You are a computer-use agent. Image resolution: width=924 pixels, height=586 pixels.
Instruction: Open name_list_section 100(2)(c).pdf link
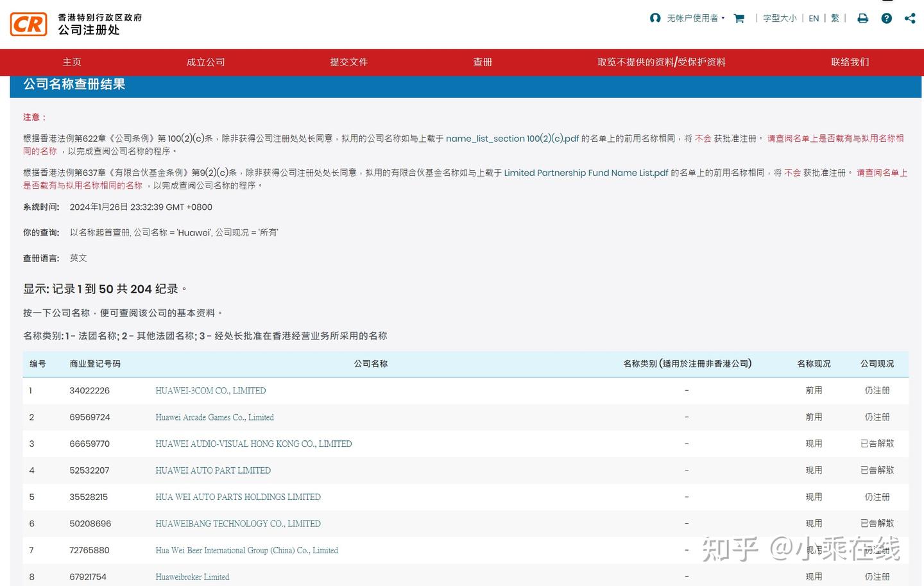pos(512,138)
